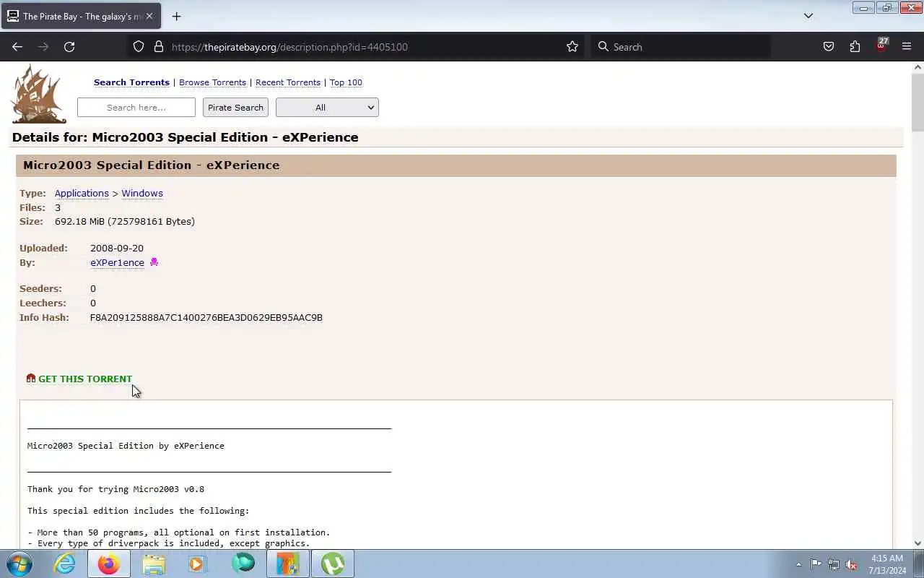Click GET THIS TORRENT magnet link
This screenshot has width=924, height=578.
point(85,379)
